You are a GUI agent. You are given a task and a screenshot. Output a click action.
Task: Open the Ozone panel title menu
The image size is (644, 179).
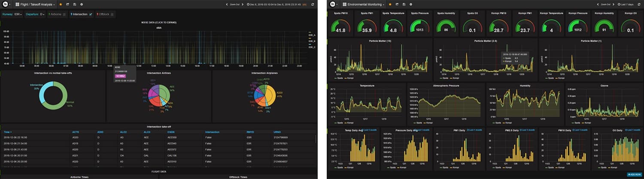click(x=604, y=85)
